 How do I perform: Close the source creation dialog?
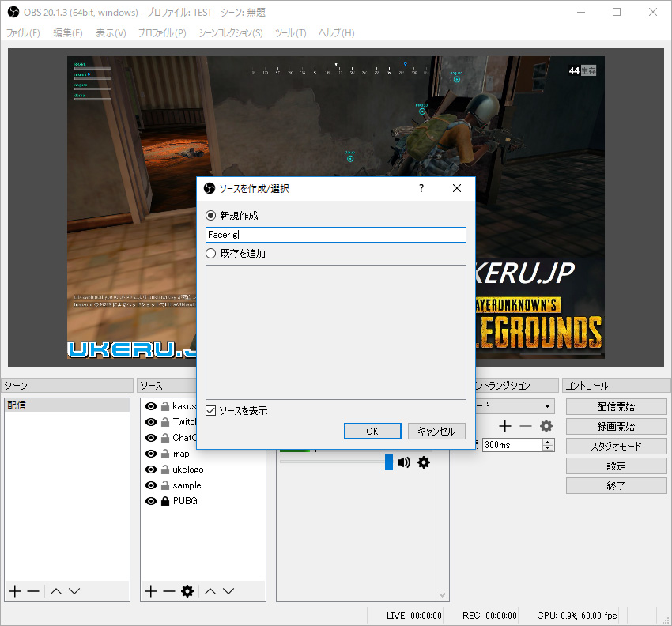[x=457, y=188]
